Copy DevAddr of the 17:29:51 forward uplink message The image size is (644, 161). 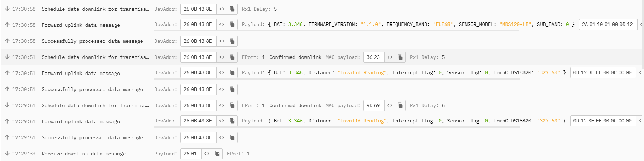click(x=232, y=121)
